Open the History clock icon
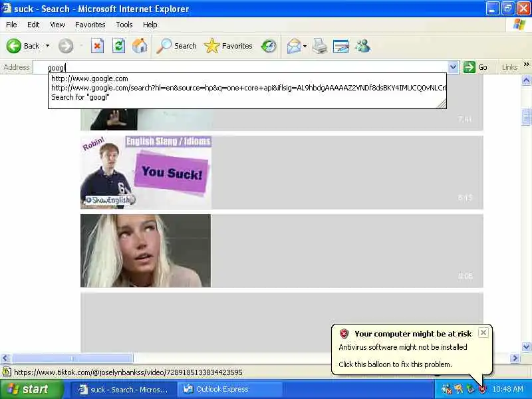 (269, 46)
